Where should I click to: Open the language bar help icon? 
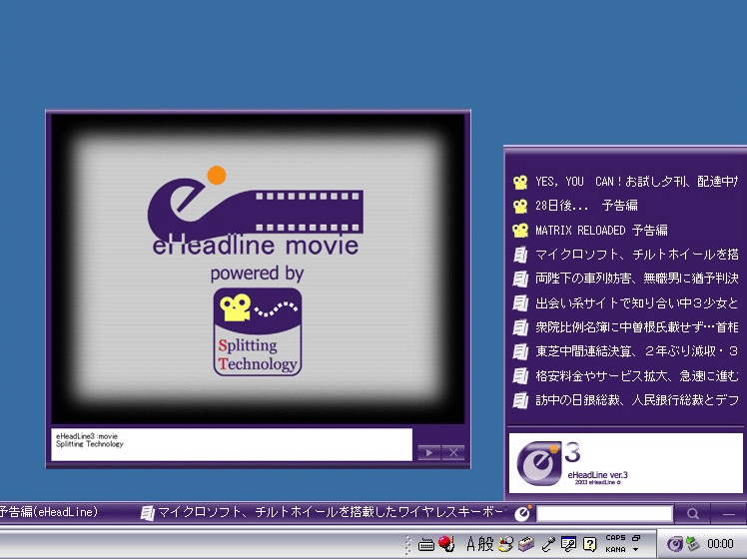590,544
